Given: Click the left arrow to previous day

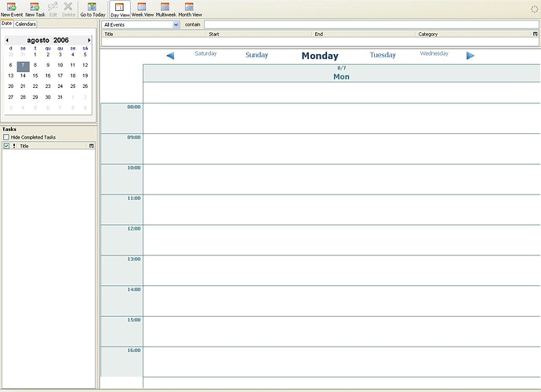Looking at the screenshot, I should pos(170,56).
